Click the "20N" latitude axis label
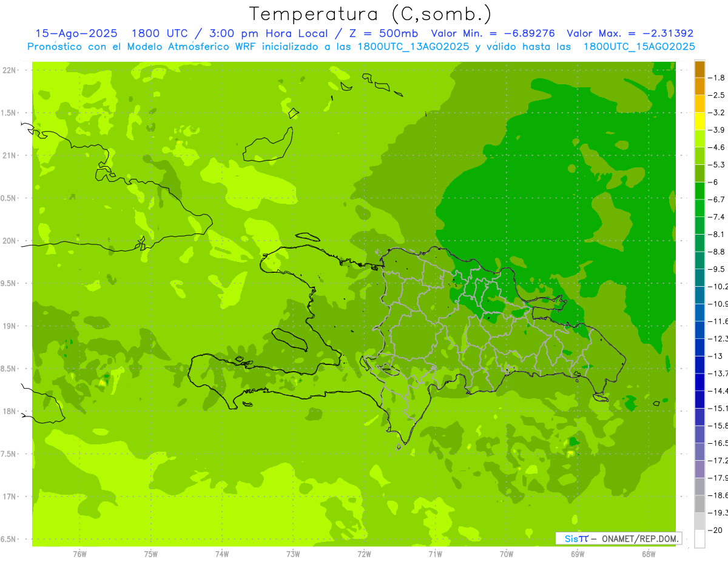 10,241
